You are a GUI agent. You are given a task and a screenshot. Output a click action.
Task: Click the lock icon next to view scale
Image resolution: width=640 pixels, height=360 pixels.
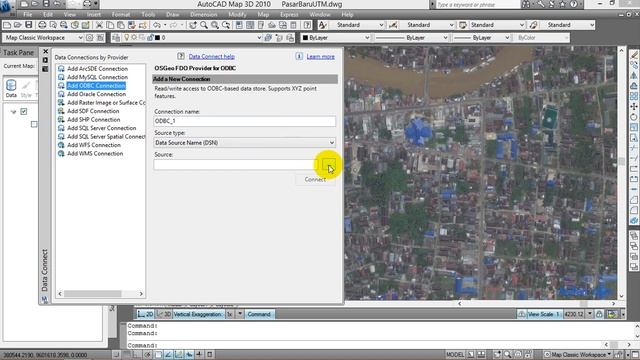(599, 314)
